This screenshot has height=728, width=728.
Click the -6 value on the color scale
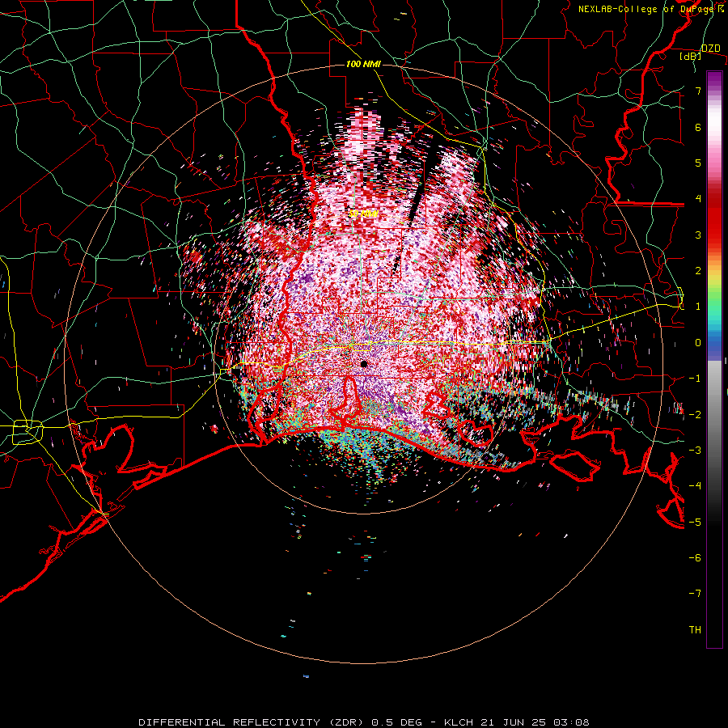(x=695, y=557)
